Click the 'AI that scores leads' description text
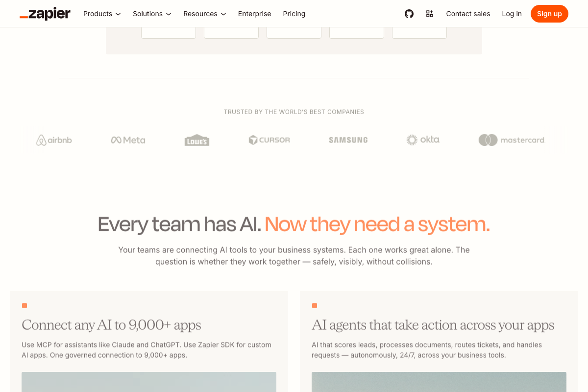 click(x=427, y=350)
